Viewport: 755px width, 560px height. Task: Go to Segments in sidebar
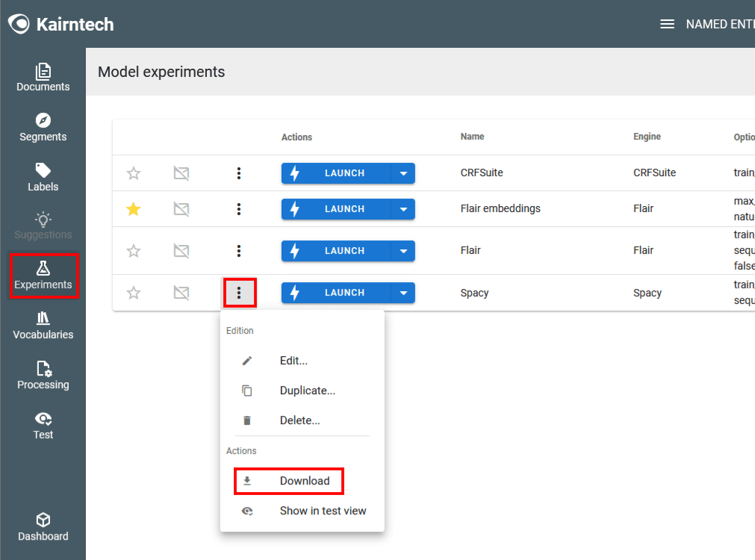(43, 128)
